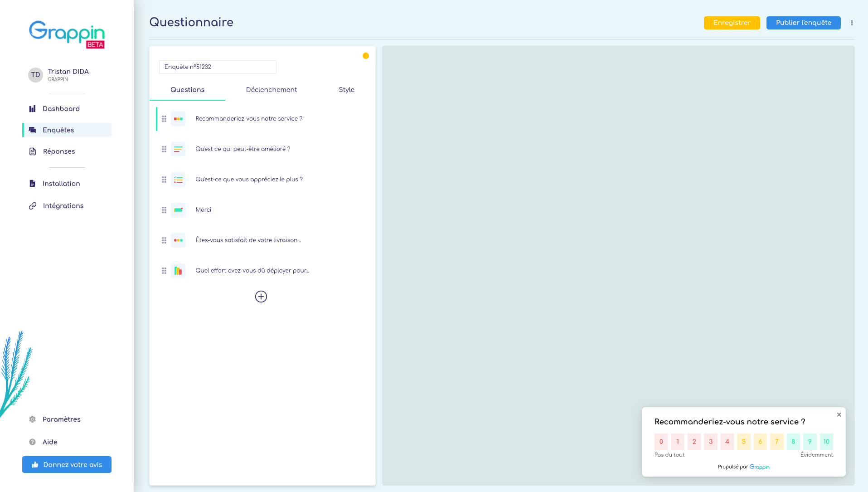Open Dashboard in the sidebar
The image size is (868, 492).
[67, 109]
